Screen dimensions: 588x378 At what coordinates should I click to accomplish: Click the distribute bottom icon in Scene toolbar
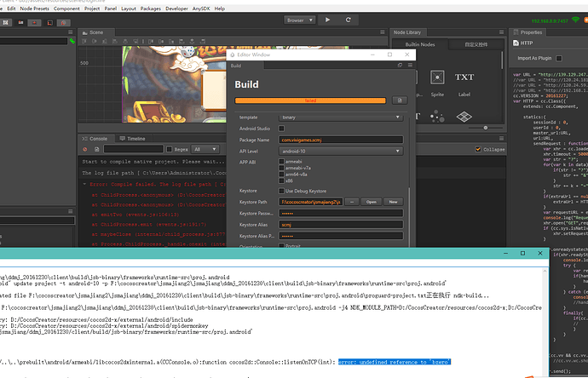[x=171, y=41]
